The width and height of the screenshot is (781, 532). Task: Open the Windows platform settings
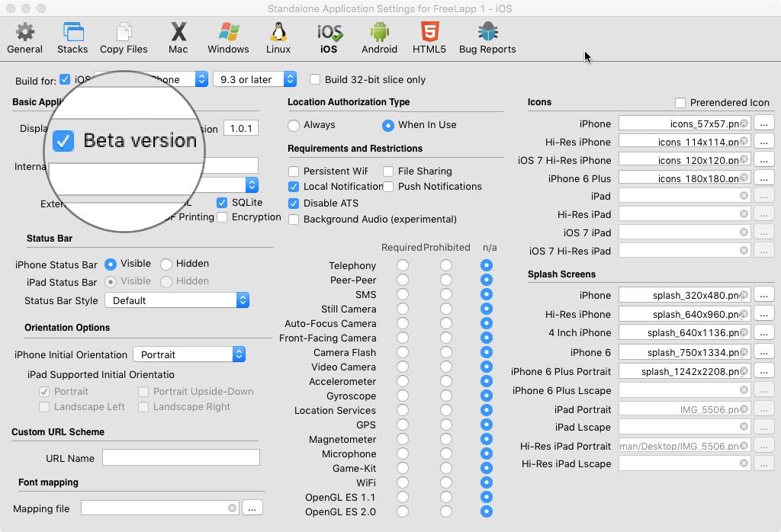[x=228, y=38]
